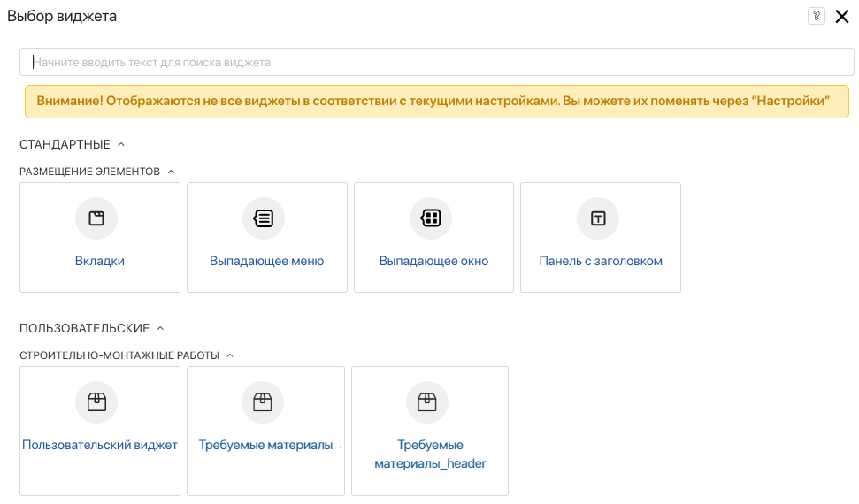Click the Выпадающее окно text label
The image size is (859, 504).
click(x=433, y=261)
